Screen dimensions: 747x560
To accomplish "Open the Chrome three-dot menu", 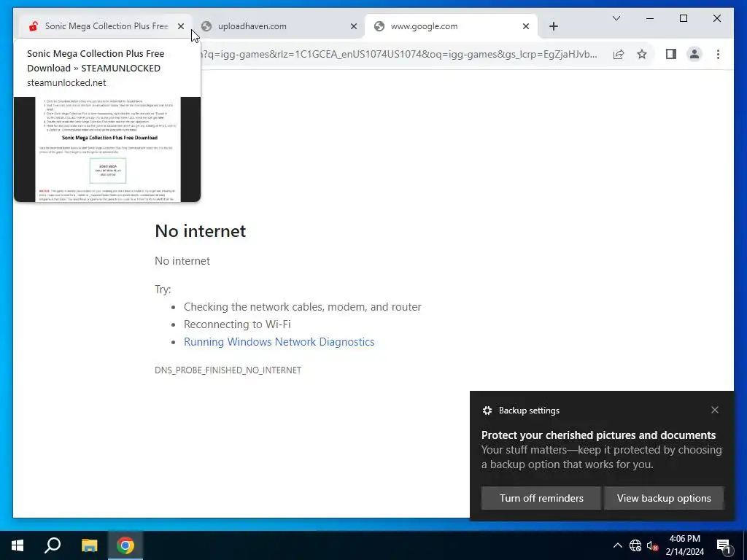I will point(718,54).
